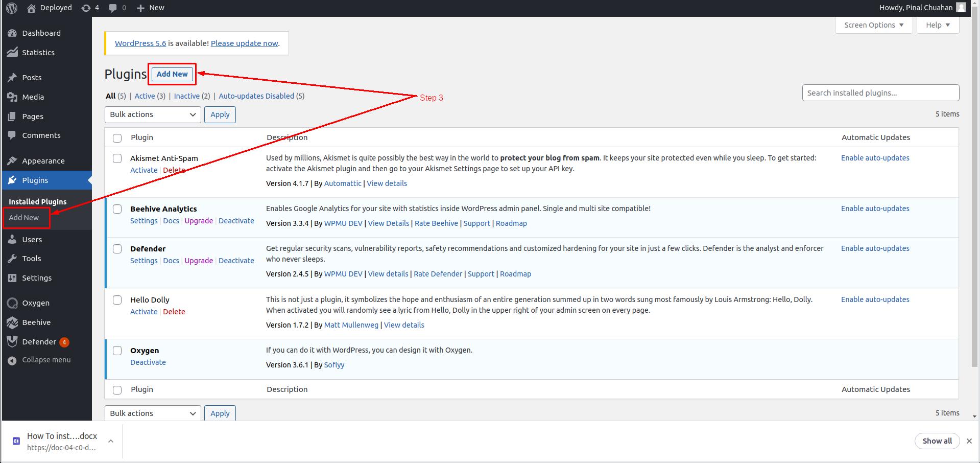
Task: Click the Beehive icon in sidebar
Action: click(x=12, y=322)
